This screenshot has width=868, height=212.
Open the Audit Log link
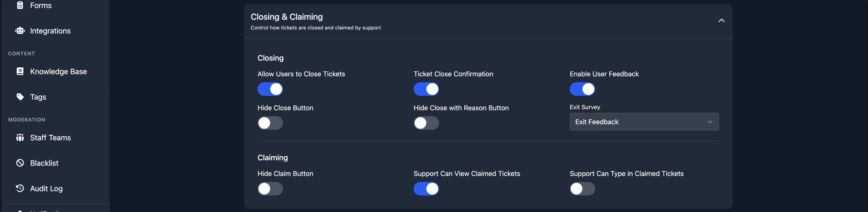[46, 188]
